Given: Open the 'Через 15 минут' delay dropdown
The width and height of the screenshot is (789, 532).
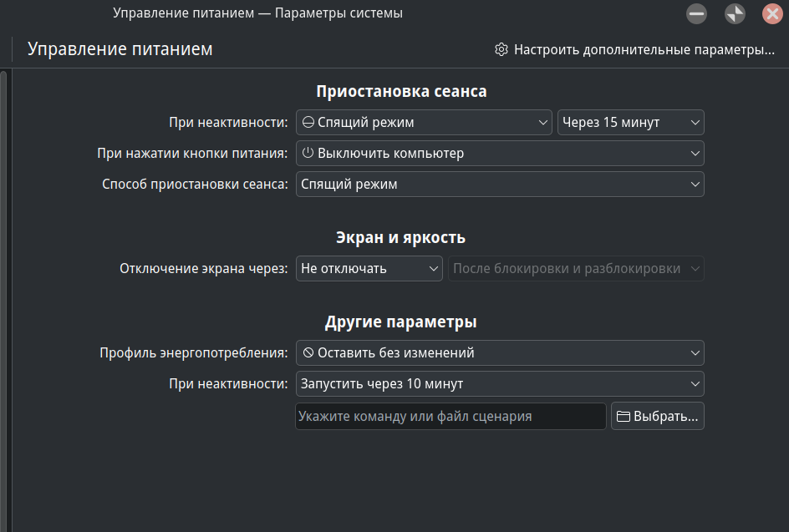Looking at the screenshot, I should pos(630,123).
